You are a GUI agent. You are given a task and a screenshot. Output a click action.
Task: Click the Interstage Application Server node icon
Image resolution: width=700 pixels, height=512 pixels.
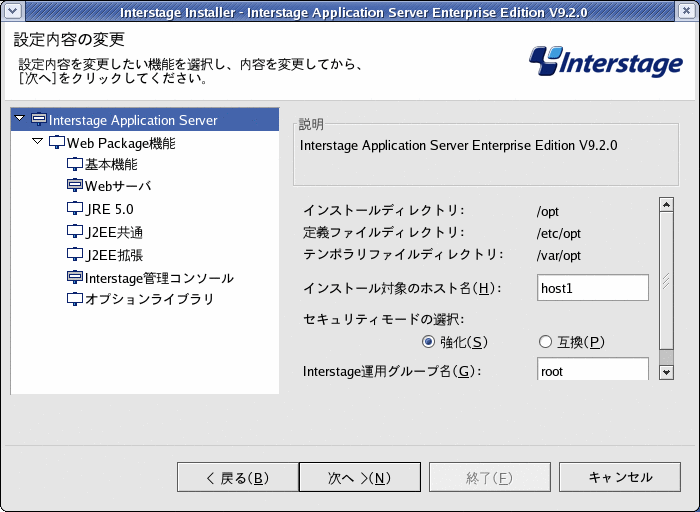39,119
